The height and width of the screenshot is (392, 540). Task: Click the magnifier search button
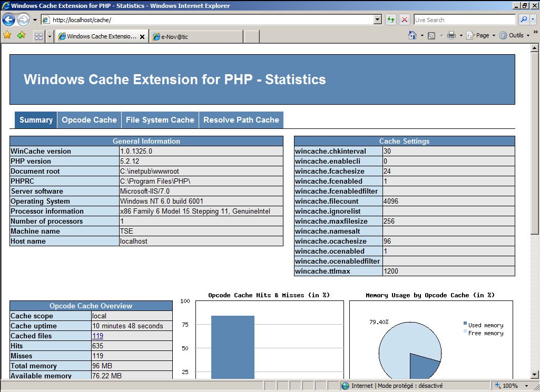[524, 19]
